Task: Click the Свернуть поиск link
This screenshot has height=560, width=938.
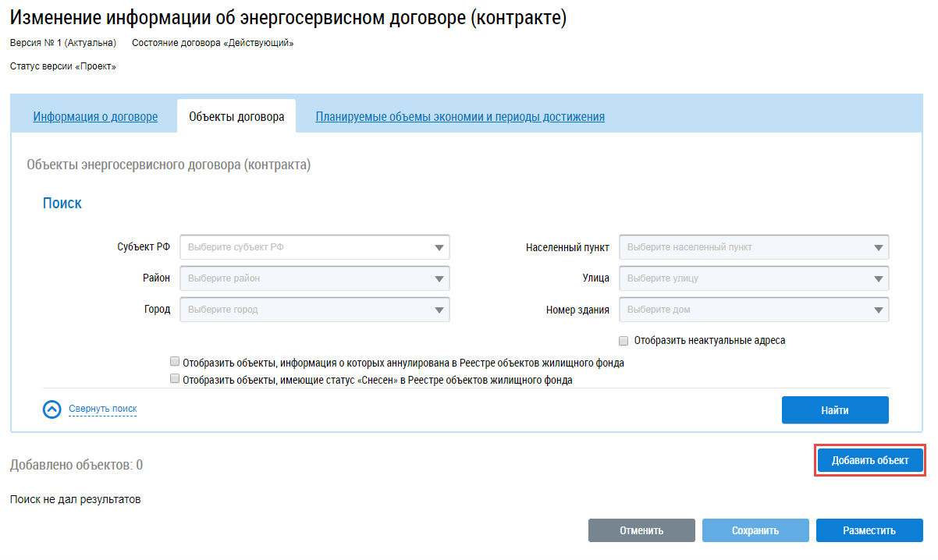Action: 102,409
